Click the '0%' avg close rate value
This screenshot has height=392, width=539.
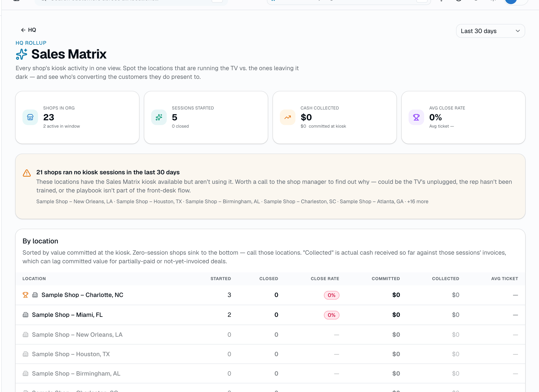pyautogui.click(x=435, y=117)
